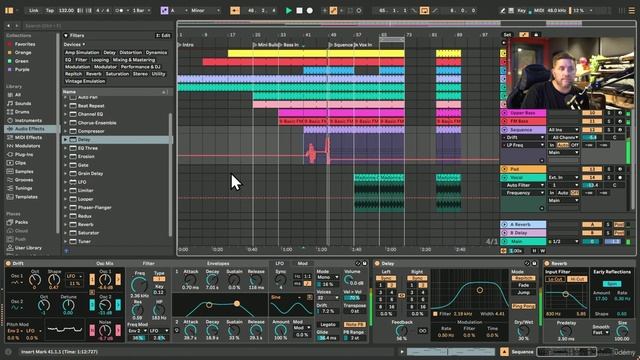Select the Distortion filter tag
The height and width of the screenshot is (360, 640).
pyautogui.click(x=131, y=53)
